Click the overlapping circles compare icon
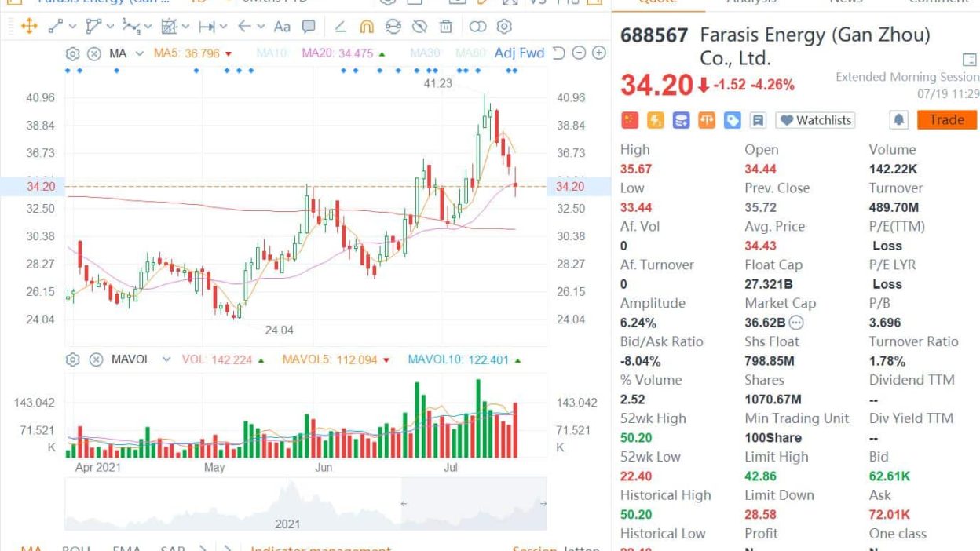980x551 pixels. pyautogui.click(x=477, y=27)
